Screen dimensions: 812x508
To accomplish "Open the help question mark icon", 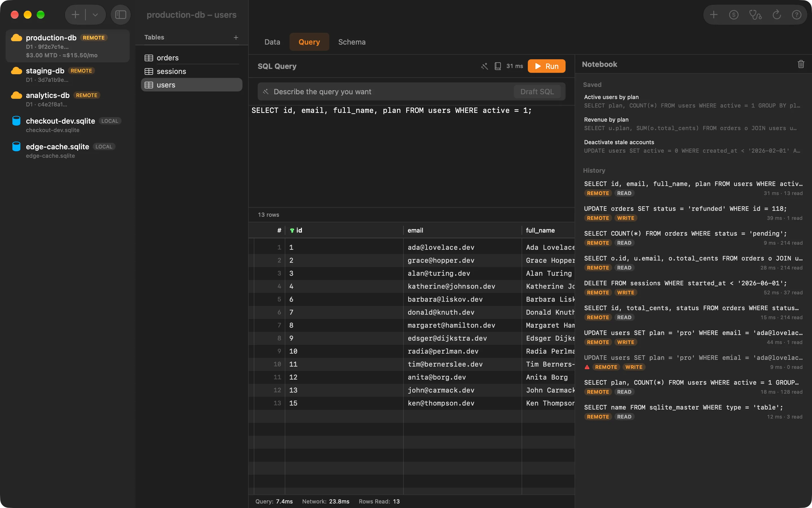I will [x=796, y=15].
